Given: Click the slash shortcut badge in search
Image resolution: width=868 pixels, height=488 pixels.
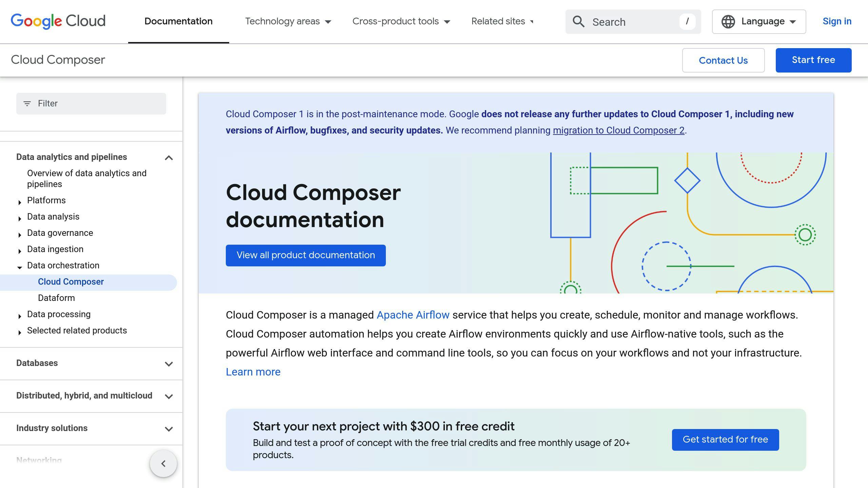Looking at the screenshot, I should click(687, 22).
